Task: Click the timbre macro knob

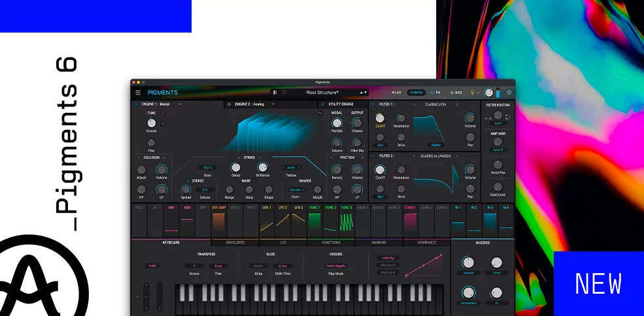Action: coord(468,262)
